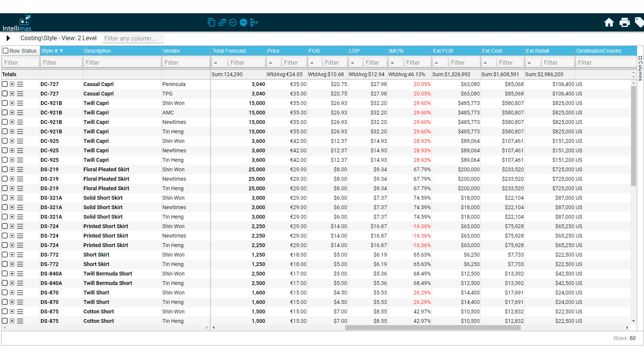The image size is (644, 360).
Task: Check the Row Status select-all checkbox
Action: click(x=5, y=50)
